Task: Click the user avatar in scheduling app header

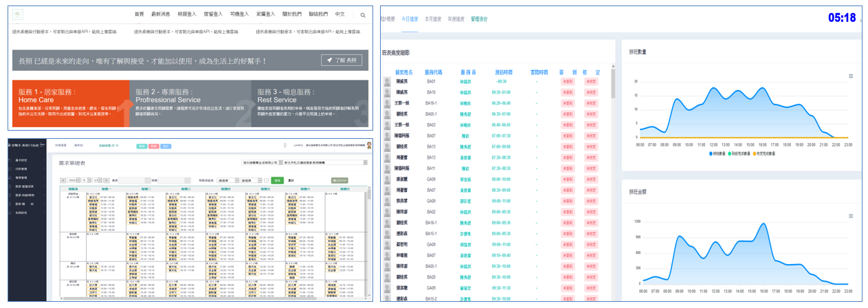Action: pyautogui.click(x=370, y=145)
